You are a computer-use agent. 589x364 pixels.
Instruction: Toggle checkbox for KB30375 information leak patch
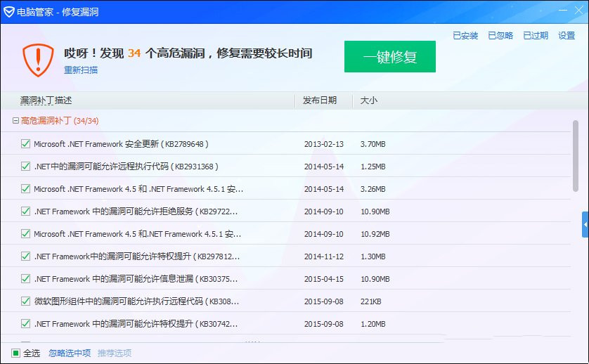(25, 279)
